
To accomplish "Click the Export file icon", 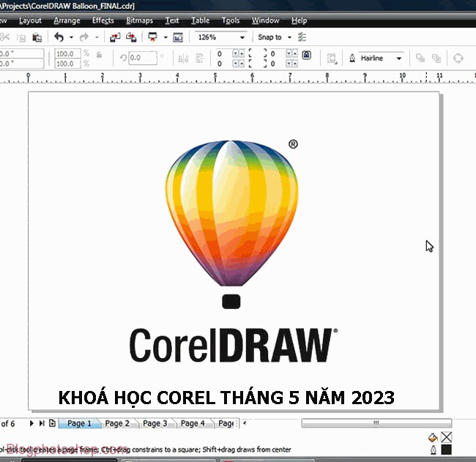I will pyautogui.click(x=131, y=37).
